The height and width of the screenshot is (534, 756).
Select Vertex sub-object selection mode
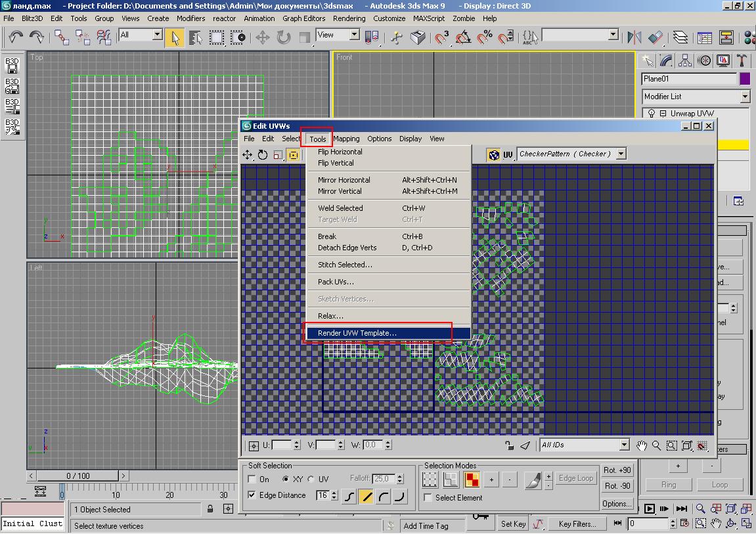click(x=430, y=480)
